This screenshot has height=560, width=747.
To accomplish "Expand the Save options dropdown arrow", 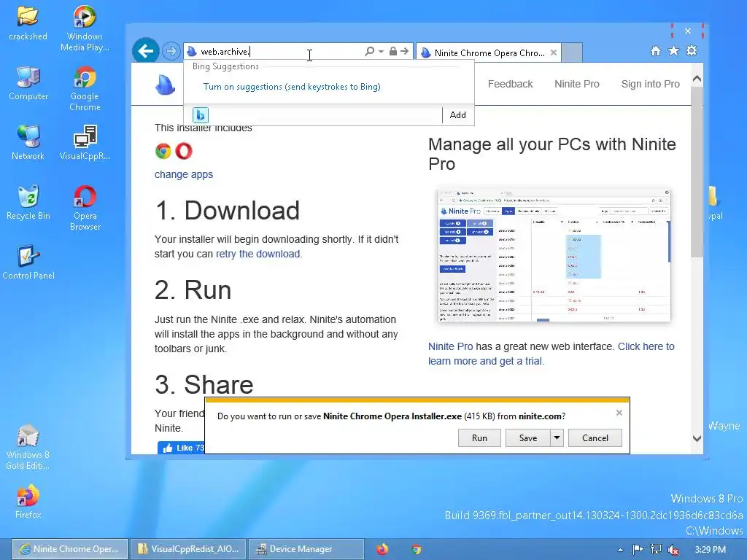I will click(x=557, y=438).
